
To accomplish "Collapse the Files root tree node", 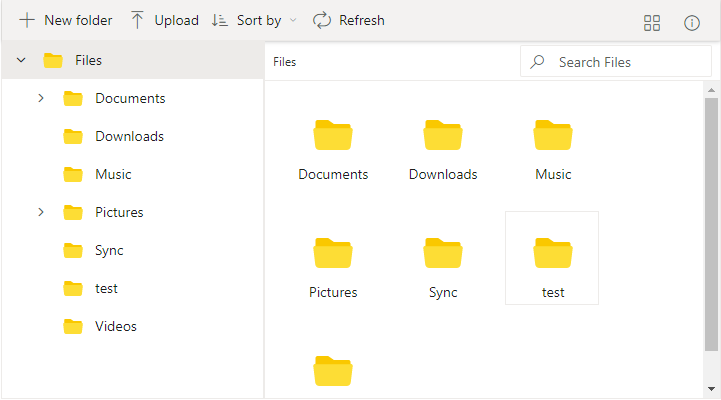I will coord(21,60).
